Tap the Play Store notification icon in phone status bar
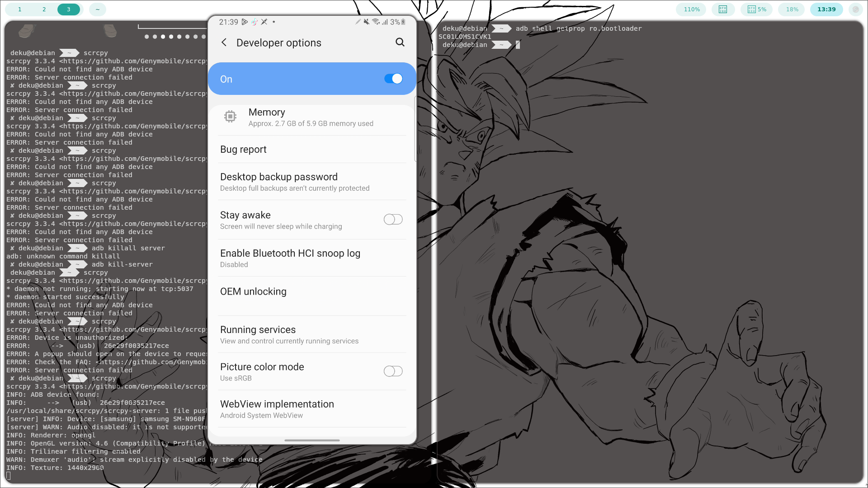 (x=245, y=22)
